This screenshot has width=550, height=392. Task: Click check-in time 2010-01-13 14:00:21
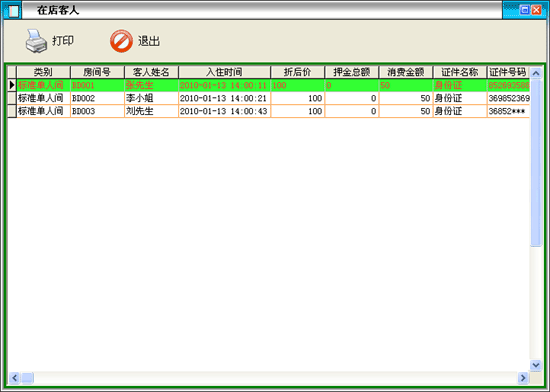pyautogui.click(x=224, y=98)
